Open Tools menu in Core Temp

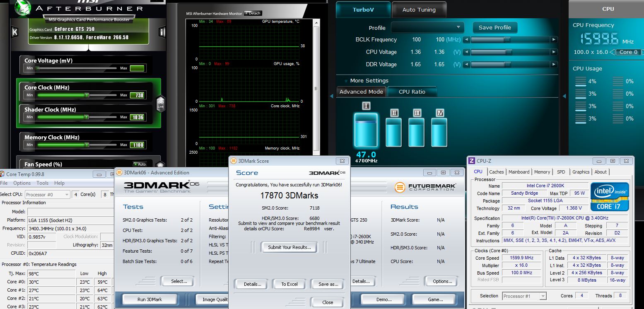43,183
